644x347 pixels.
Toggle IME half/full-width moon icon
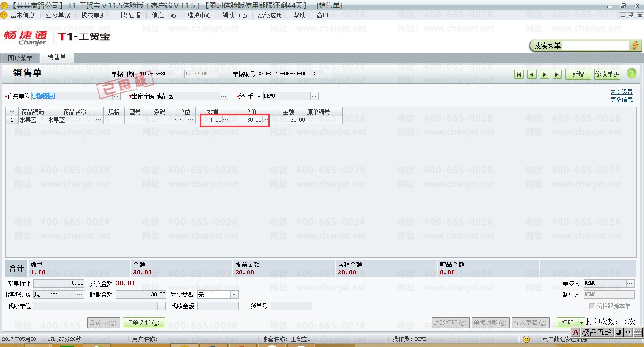(x=619, y=332)
